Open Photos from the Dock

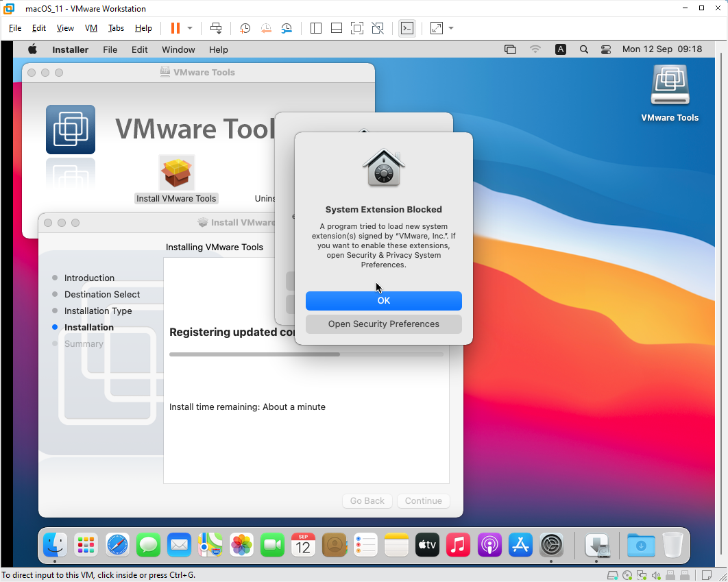(241, 545)
